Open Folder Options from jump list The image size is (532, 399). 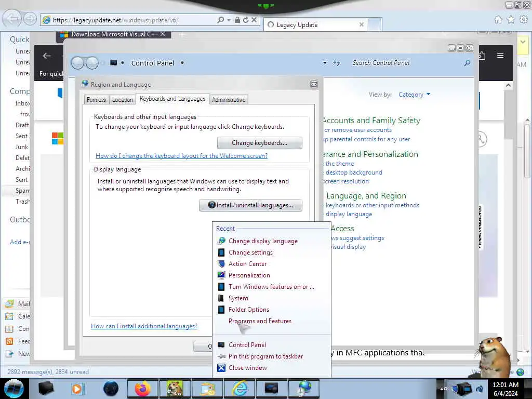249,310
